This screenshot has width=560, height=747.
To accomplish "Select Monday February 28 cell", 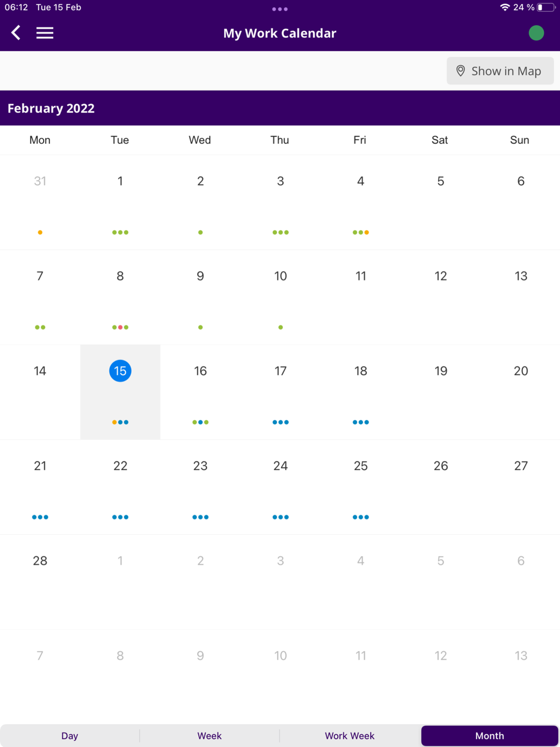I will (40, 582).
